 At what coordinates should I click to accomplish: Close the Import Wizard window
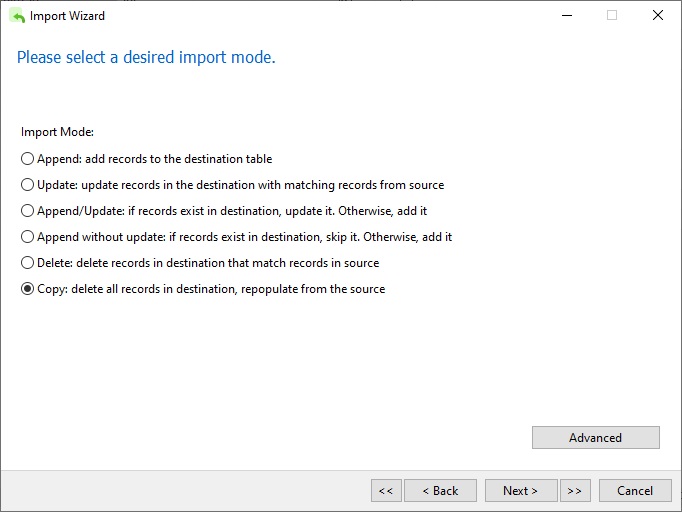658,16
